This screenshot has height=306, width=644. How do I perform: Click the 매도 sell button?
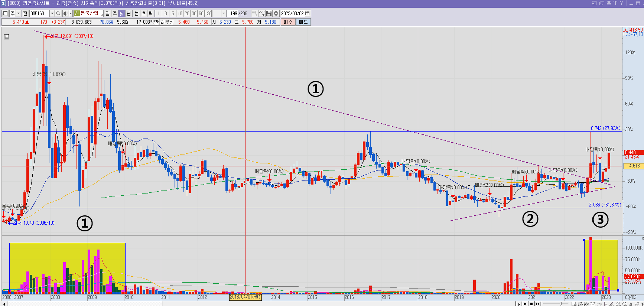[303, 22]
